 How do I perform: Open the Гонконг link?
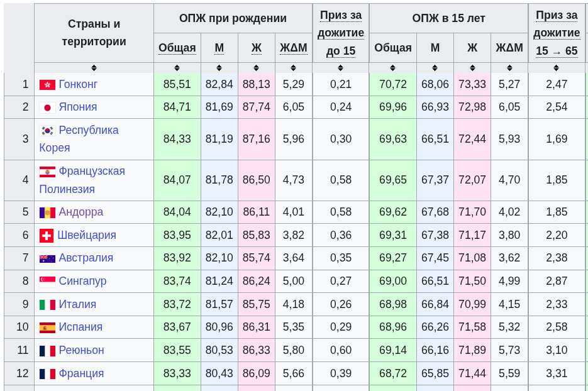coord(78,84)
